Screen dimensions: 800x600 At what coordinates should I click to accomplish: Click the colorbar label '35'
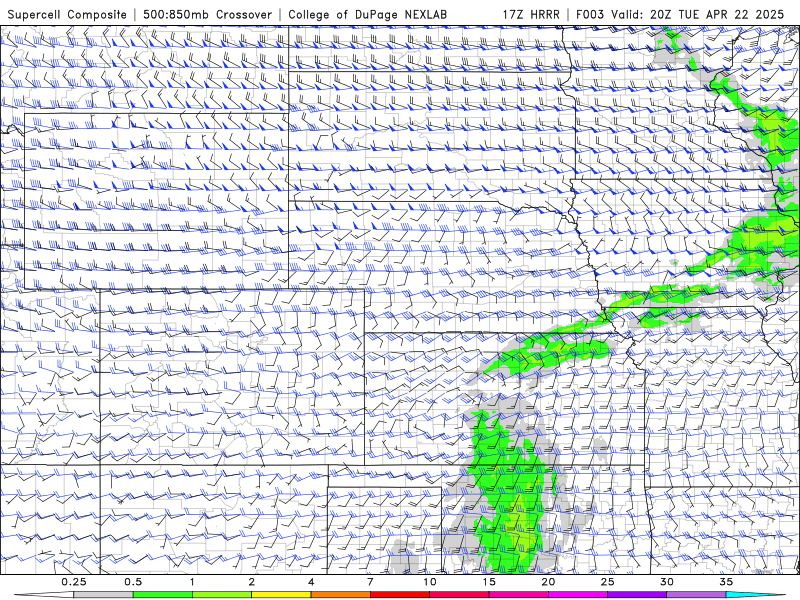726,582
